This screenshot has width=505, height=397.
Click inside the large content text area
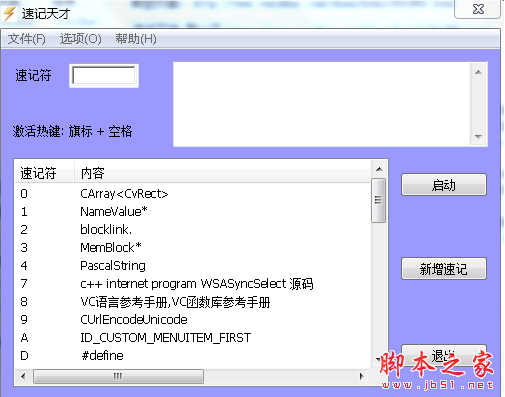(322, 104)
